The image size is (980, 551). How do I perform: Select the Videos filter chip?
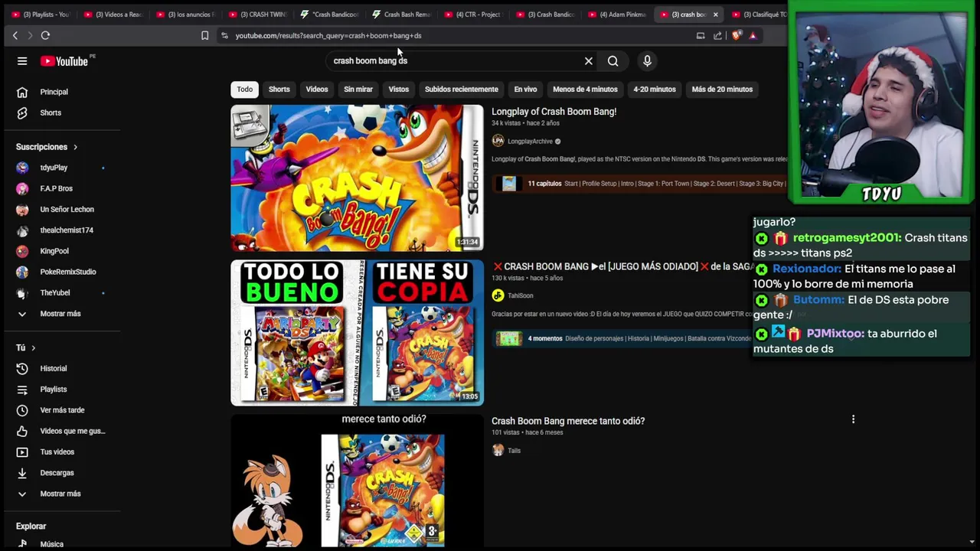[317, 90]
